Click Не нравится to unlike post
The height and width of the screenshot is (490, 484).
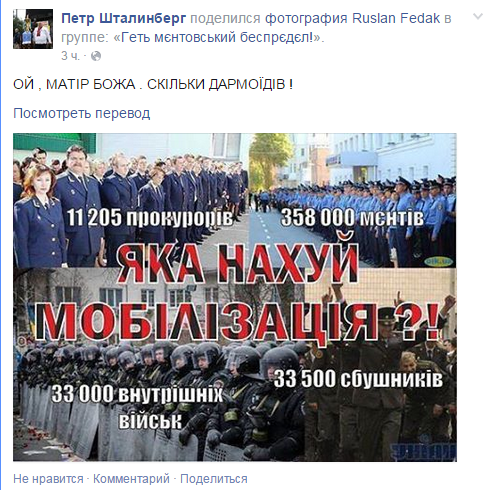click(x=48, y=479)
